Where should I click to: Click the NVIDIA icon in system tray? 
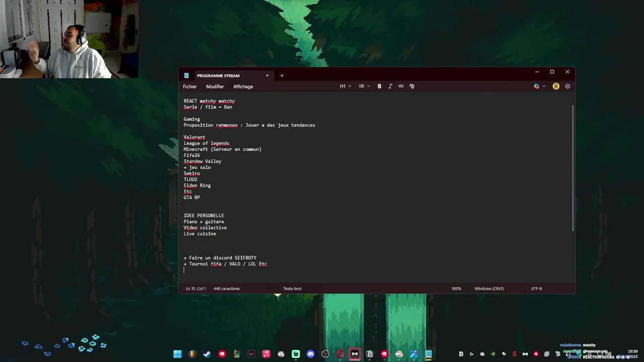[493, 354]
